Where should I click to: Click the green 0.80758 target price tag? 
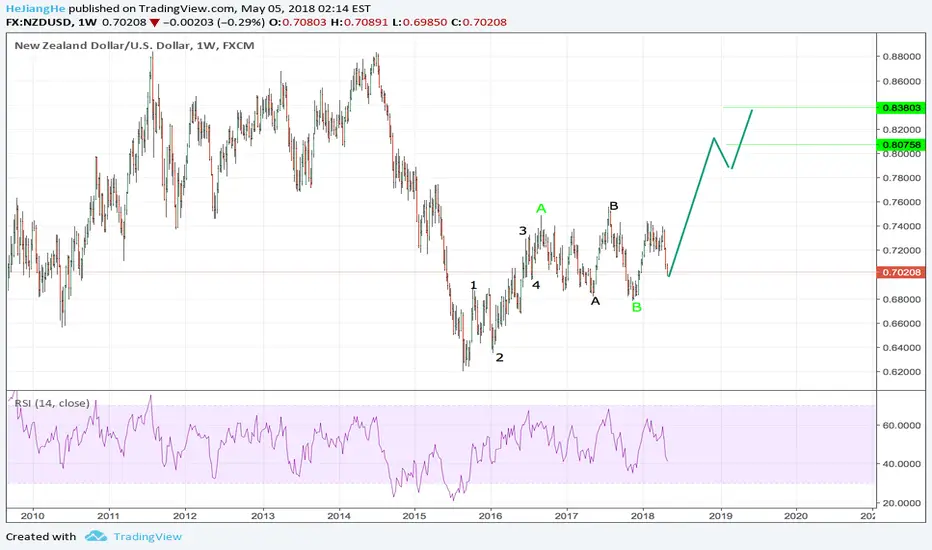point(901,144)
